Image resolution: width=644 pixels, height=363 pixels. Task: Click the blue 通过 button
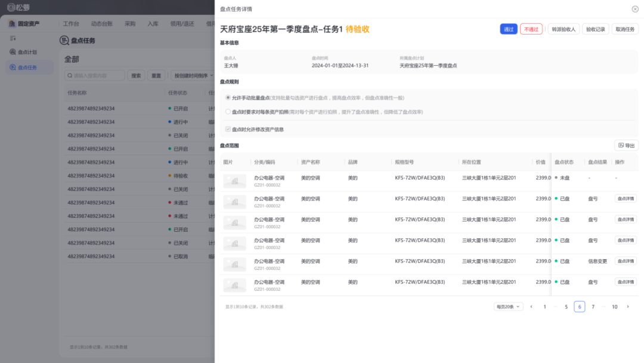(x=508, y=29)
